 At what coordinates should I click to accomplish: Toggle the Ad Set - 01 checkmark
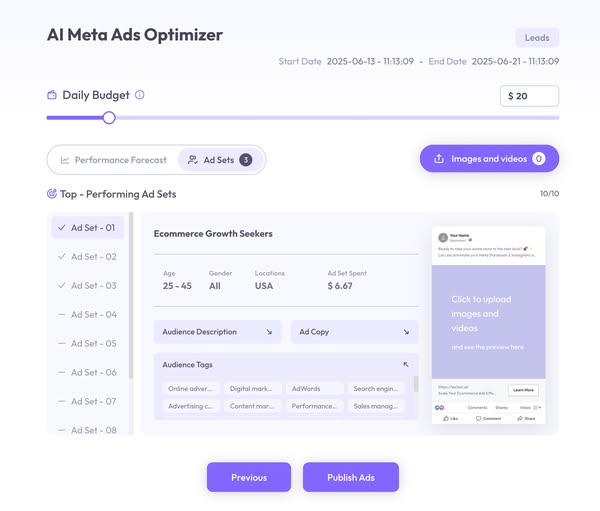[62, 228]
